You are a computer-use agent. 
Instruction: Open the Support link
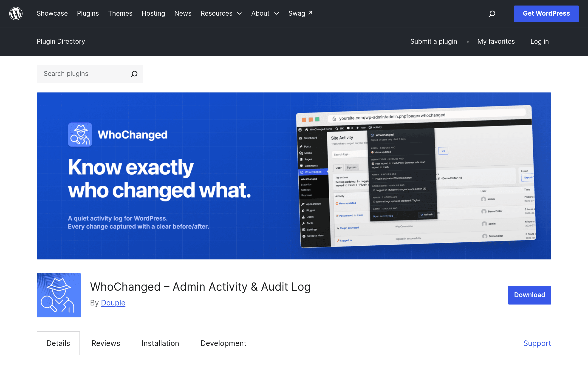pyautogui.click(x=537, y=343)
